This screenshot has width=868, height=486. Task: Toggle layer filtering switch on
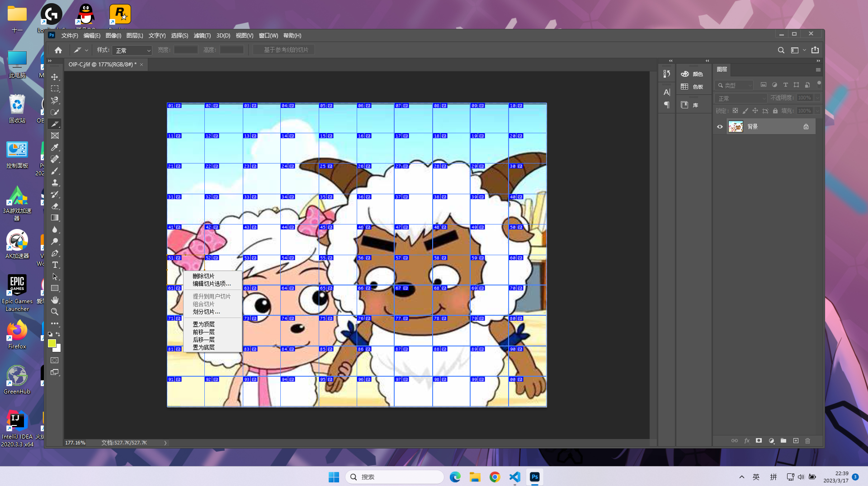[x=819, y=84]
